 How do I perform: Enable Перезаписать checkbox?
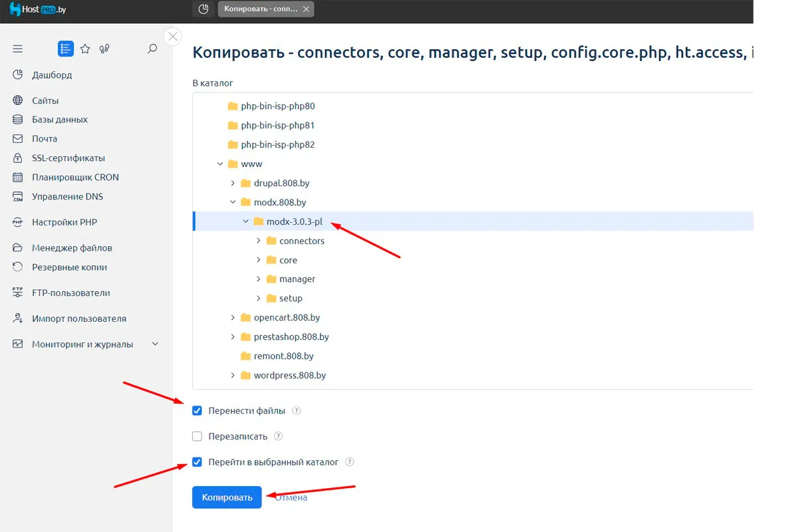197,437
